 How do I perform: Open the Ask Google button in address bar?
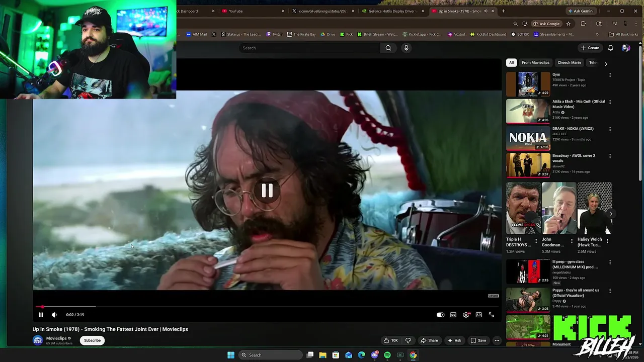click(546, 24)
